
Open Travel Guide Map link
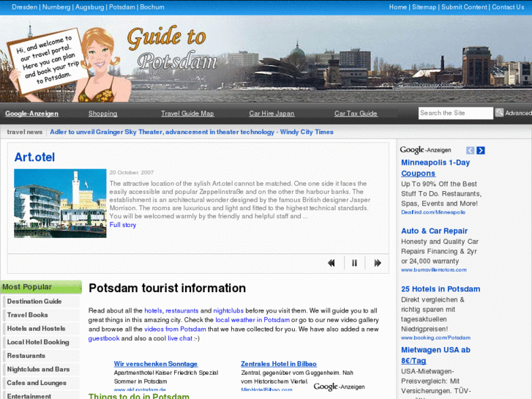tap(187, 113)
